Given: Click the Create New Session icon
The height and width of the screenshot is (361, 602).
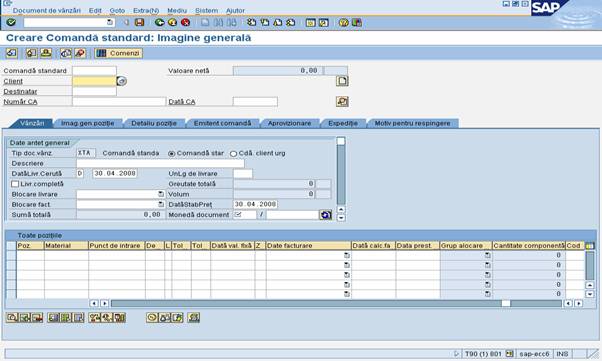Looking at the screenshot, I should click(311, 22).
